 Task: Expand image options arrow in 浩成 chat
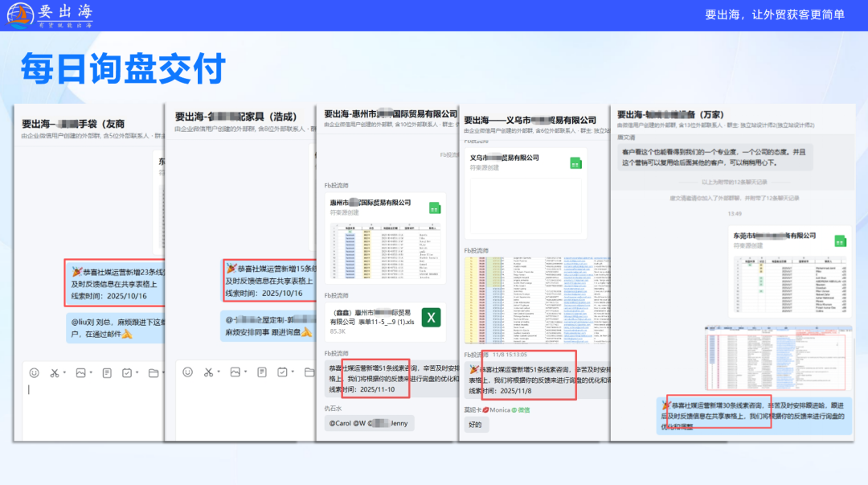click(x=246, y=372)
